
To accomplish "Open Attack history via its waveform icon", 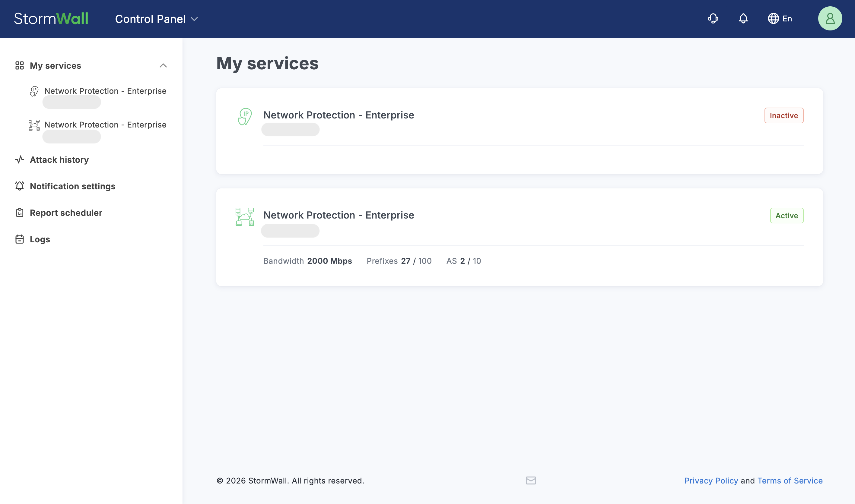I will [x=19, y=159].
